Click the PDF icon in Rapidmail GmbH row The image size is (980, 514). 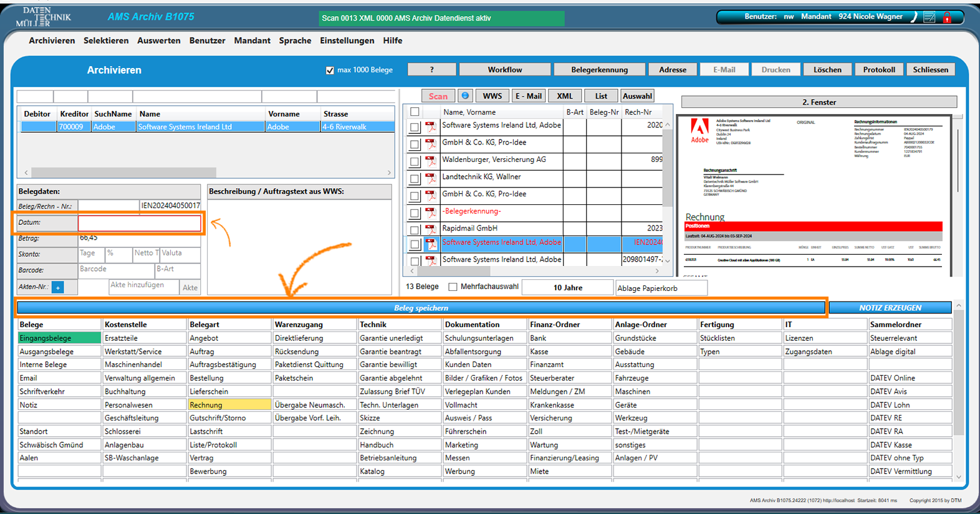click(431, 229)
